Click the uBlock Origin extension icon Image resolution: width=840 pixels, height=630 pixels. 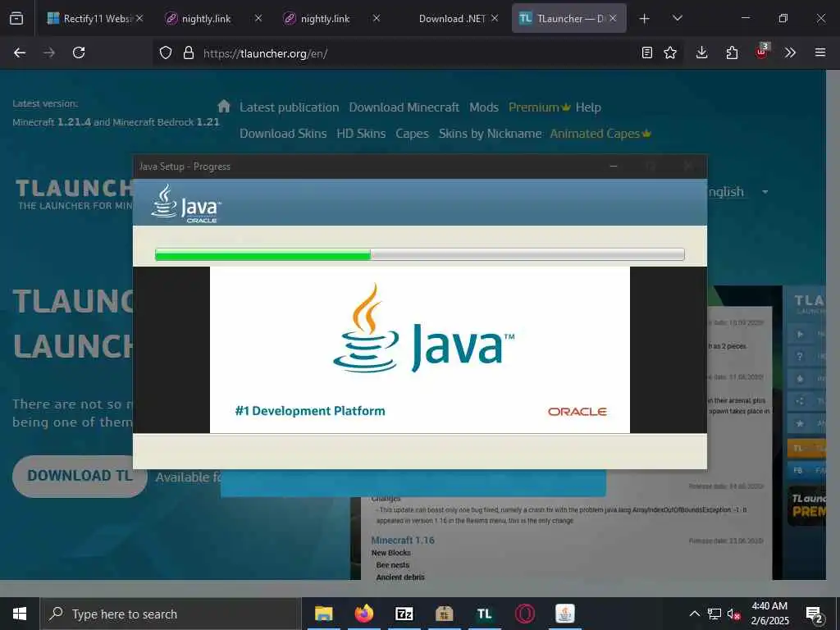pyautogui.click(x=762, y=52)
